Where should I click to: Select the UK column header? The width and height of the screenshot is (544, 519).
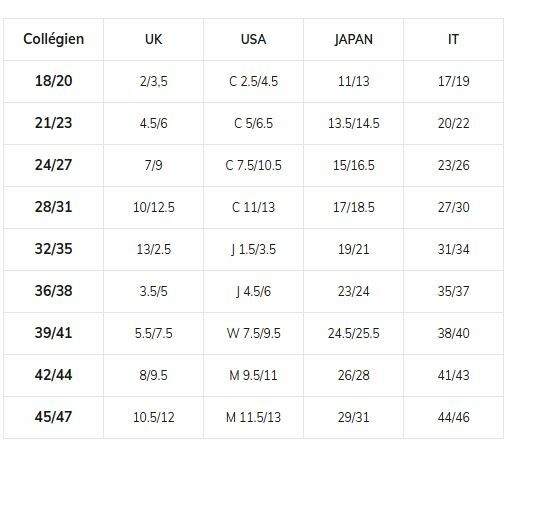coord(153,39)
